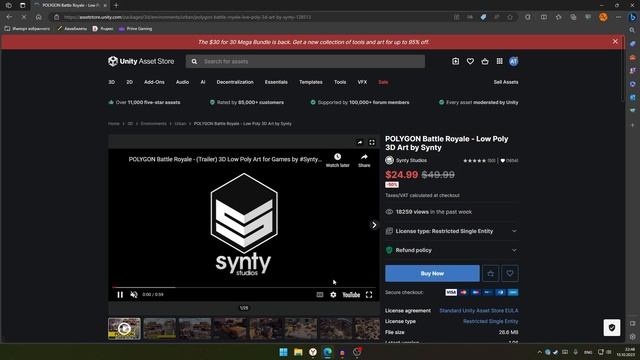Enter video fullscreen from player controls
The width and height of the screenshot is (640, 360).
coord(369,295)
